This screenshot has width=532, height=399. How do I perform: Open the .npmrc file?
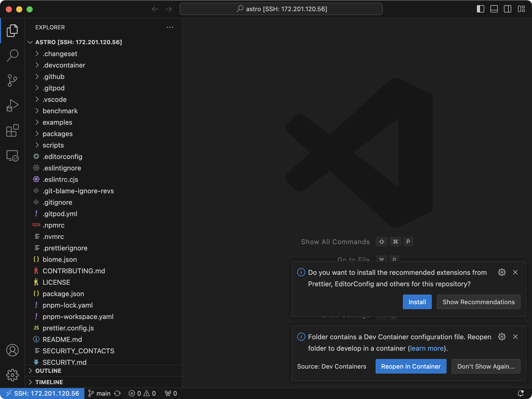pos(103,225)
